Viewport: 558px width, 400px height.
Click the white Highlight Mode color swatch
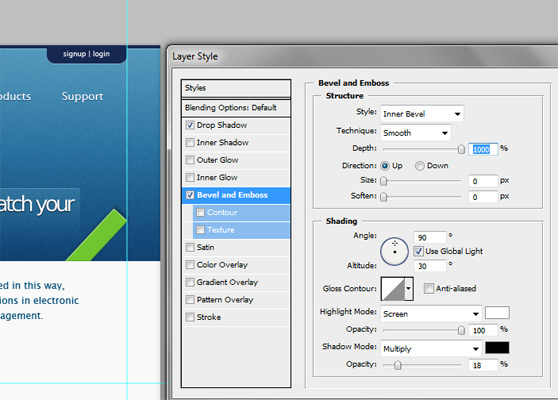coord(497,313)
